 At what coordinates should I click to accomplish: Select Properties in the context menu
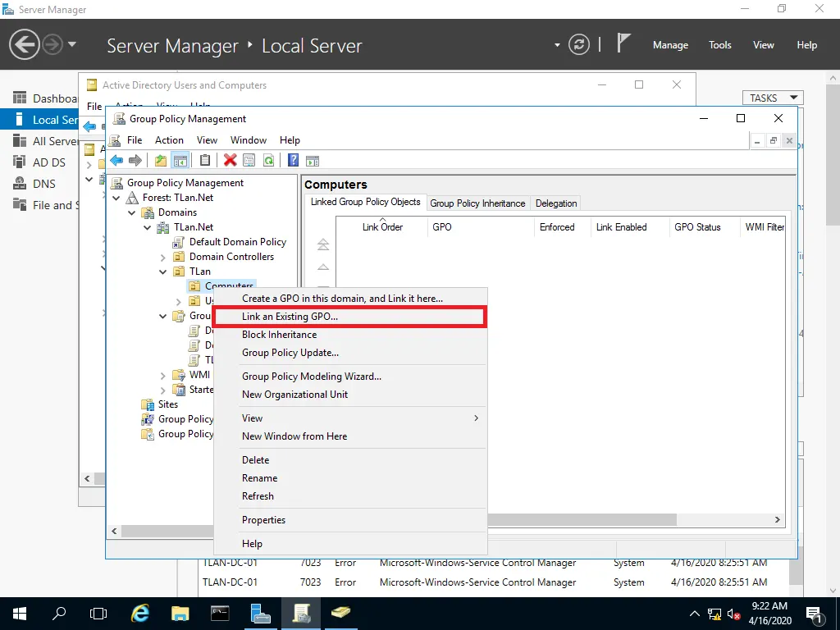point(350,519)
